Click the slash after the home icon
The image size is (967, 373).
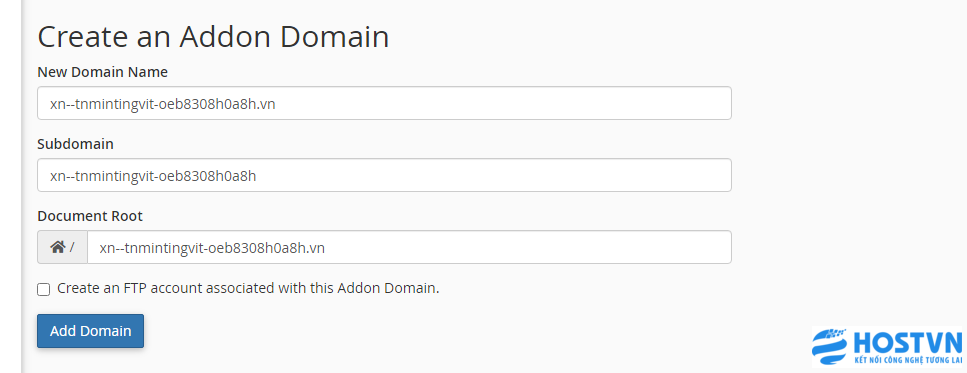pos(72,247)
